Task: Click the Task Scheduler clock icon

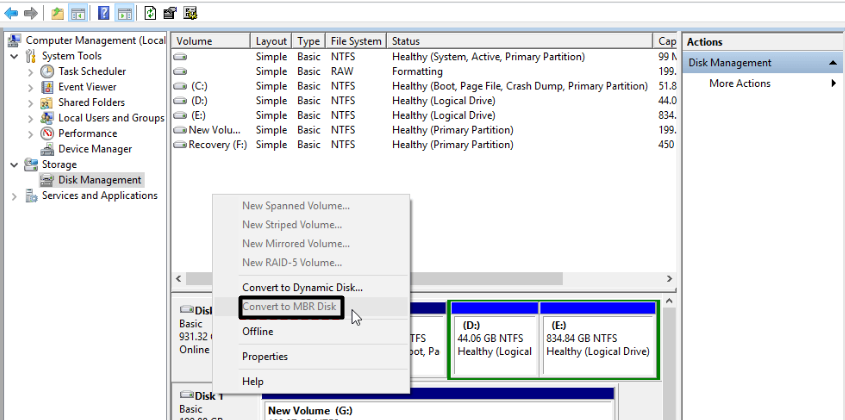Action: click(x=47, y=72)
